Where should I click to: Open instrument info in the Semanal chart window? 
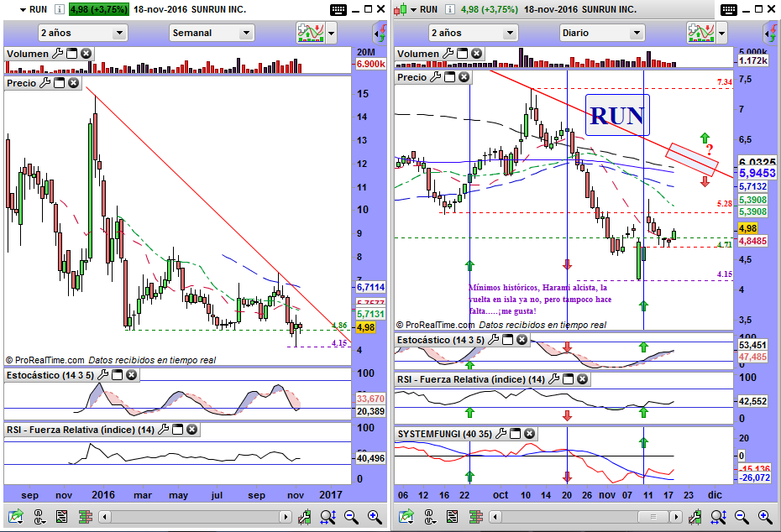click(x=60, y=9)
